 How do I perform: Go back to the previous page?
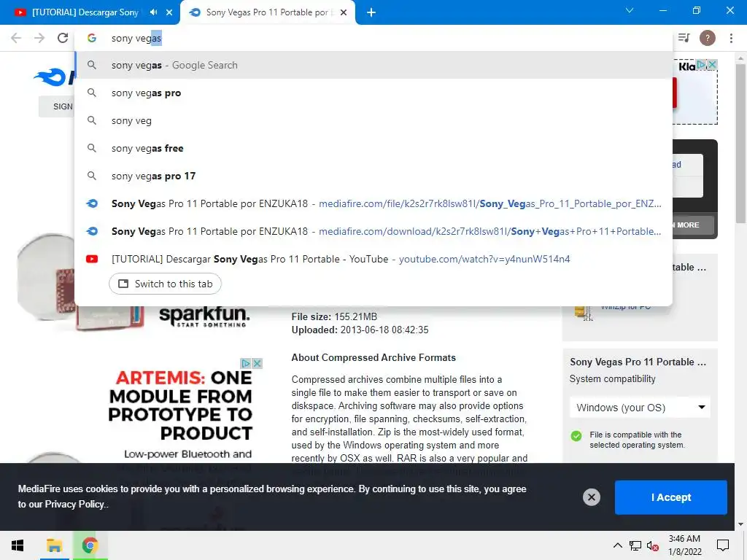tap(16, 38)
